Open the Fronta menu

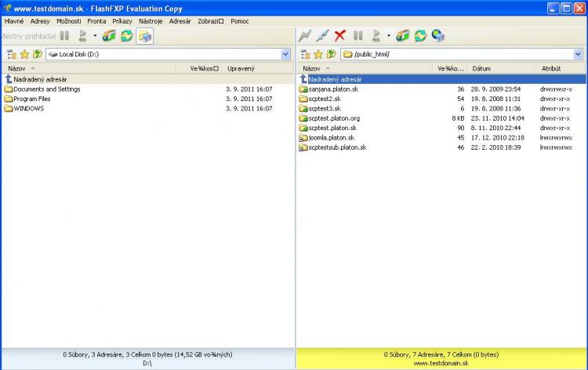point(96,21)
